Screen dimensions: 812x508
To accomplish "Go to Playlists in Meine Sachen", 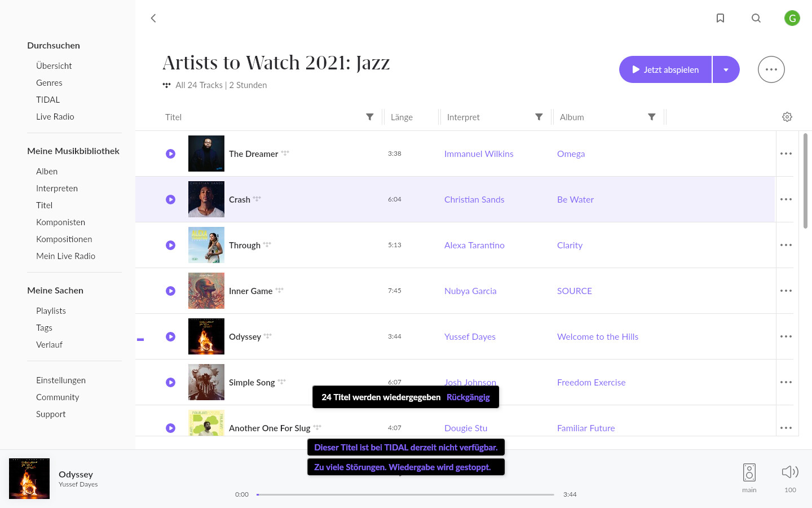I will (51, 310).
